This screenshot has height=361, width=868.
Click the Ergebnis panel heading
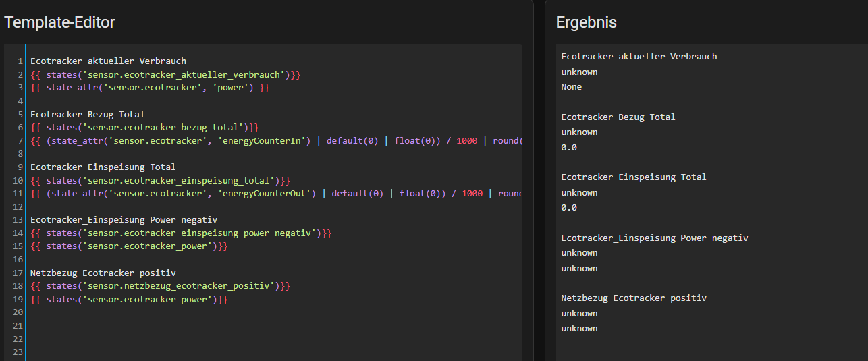click(x=586, y=22)
